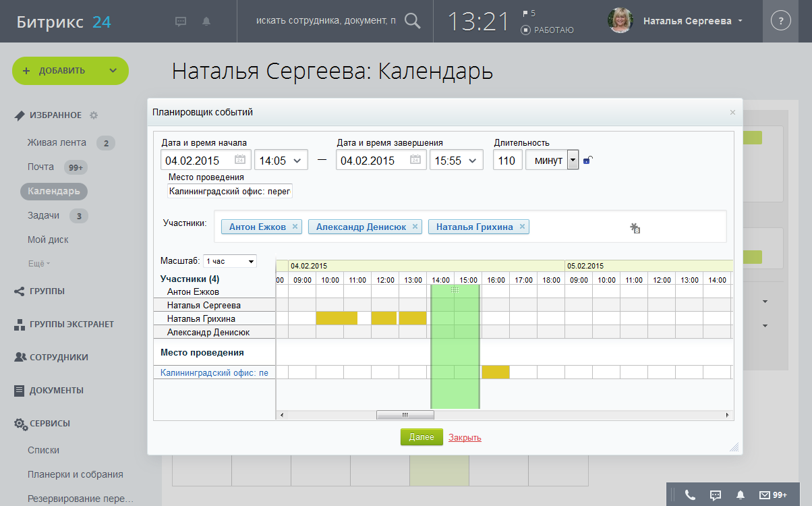Image resolution: width=812 pixels, height=506 pixels.
Task: Open end date calendar picker icon
Action: (x=415, y=160)
